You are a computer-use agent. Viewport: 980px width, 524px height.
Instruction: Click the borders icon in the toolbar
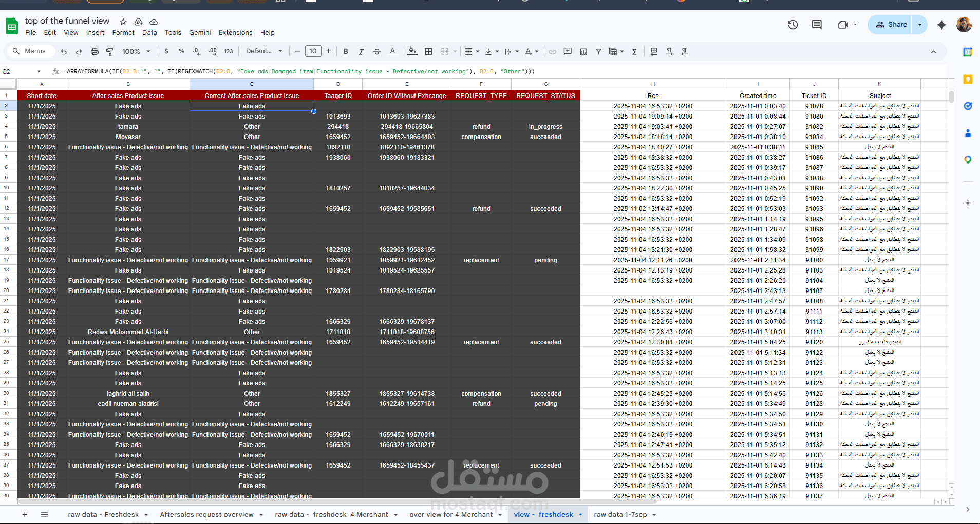coord(429,51)
